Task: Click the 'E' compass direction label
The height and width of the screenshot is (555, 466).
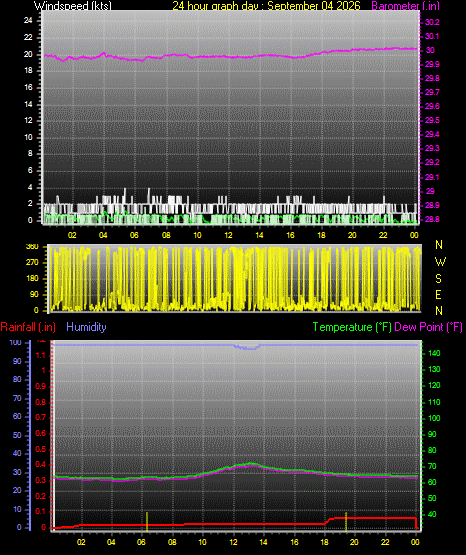Action: (438, 294)
